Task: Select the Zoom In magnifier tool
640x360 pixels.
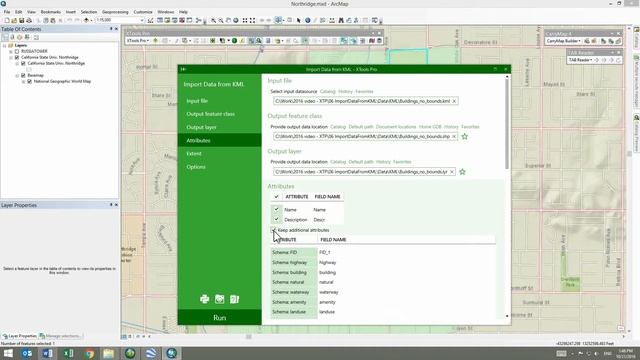Action: click(213, 20)
